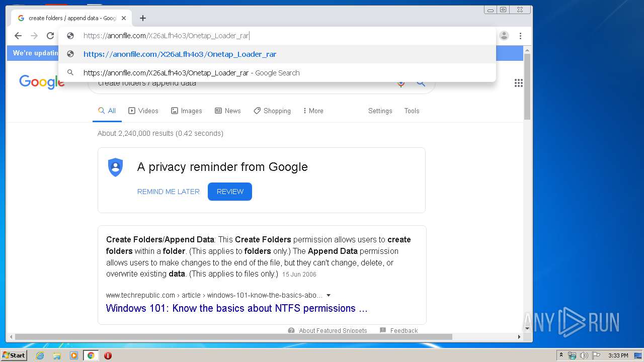644x362 pixels.
Task: Click the forward navigation arrow
Action: [x=34, y=36]
